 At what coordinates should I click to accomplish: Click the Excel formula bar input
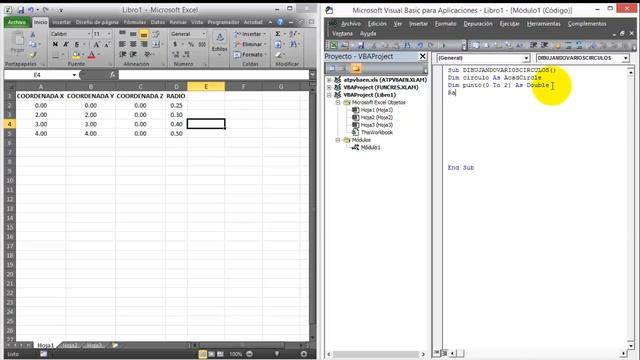click(213, 75)
